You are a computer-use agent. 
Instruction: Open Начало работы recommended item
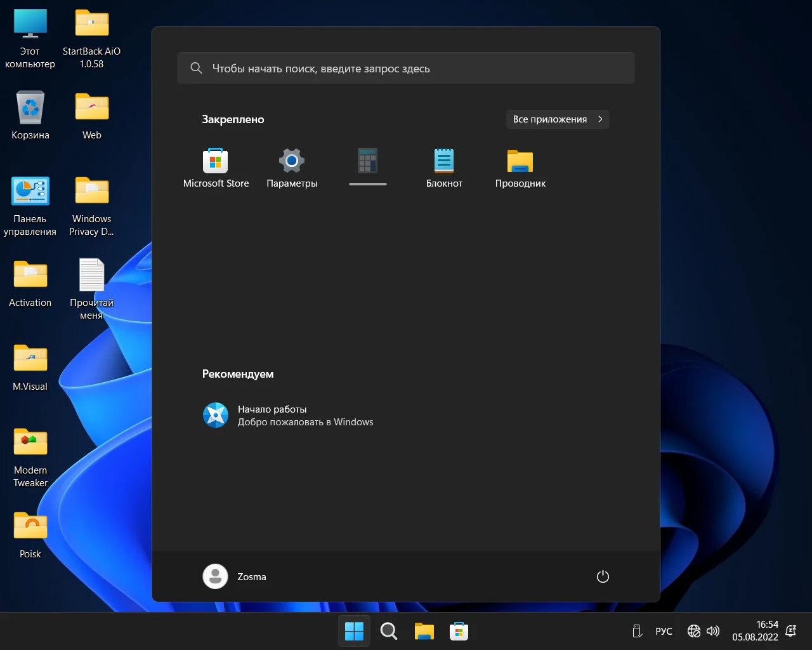(289, 416)
